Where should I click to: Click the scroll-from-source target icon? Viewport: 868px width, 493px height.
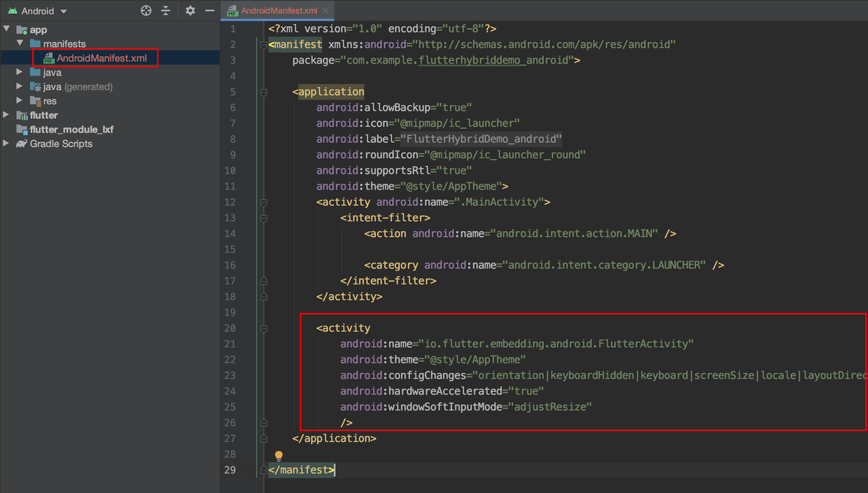(146, 11)
